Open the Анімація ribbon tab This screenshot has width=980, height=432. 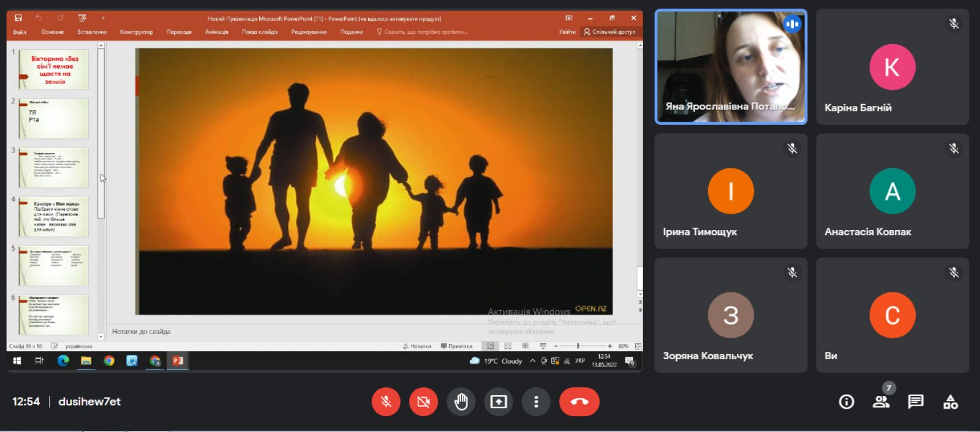(x=217, y=32)
